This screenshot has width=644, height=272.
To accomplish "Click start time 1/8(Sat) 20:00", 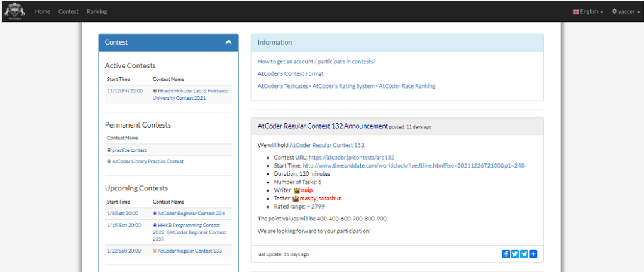I will point(123,214).
